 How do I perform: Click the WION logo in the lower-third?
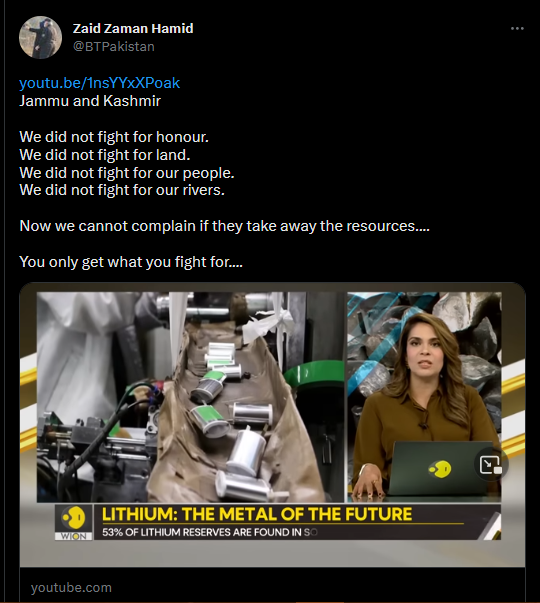(x=73, y=523)
